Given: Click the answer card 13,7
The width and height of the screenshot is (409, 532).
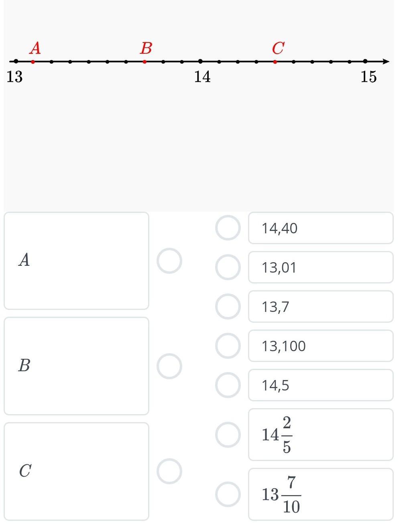Looking at the screenshot, I should tap(321, 307).
